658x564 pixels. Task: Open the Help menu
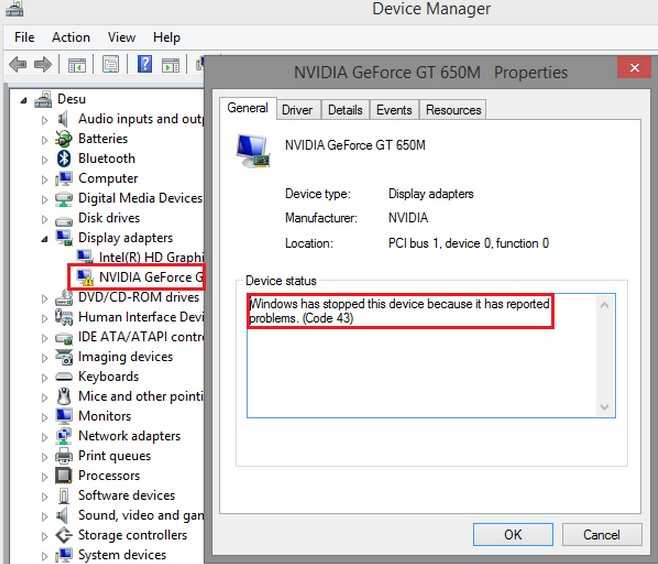tap(167, 37)
